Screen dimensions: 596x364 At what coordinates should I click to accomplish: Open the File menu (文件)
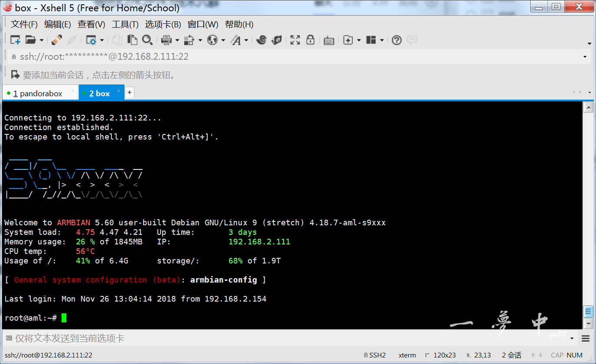[24, 24]
